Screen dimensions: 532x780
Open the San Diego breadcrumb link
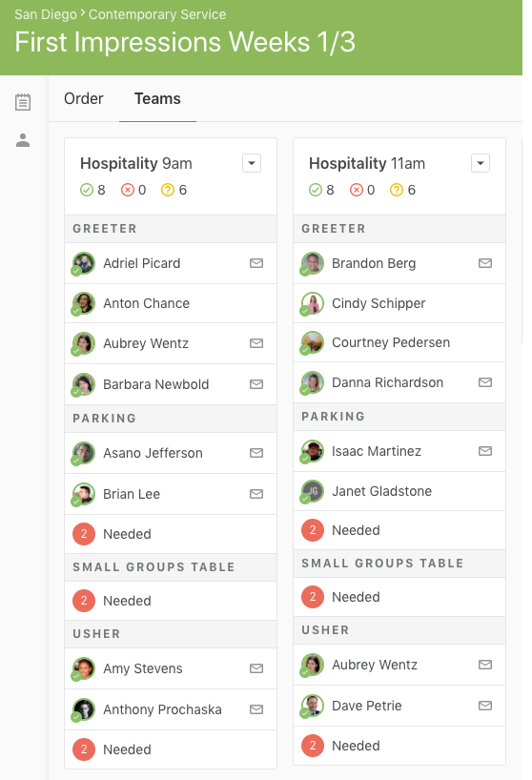coord(45,14)
